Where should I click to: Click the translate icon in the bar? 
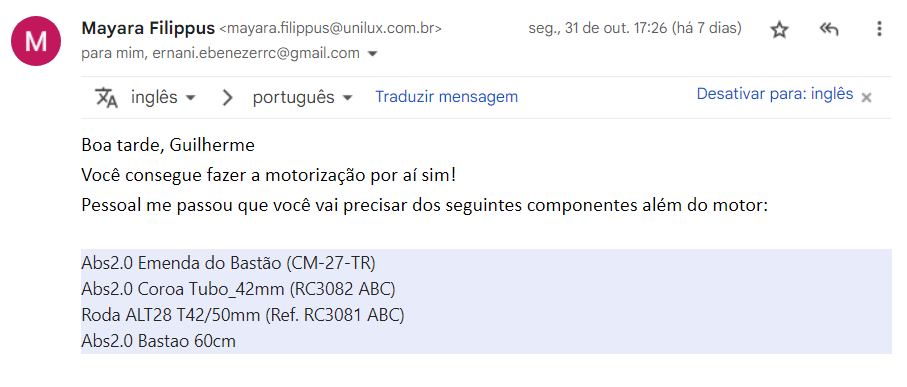[106, 97]
